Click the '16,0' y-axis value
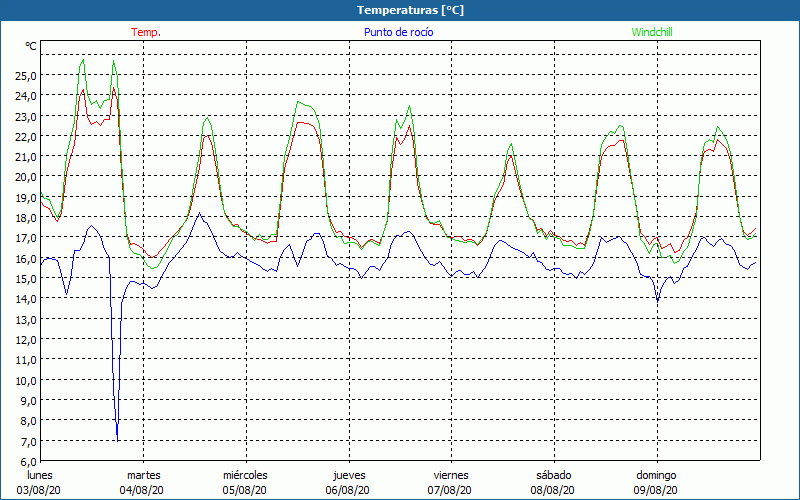Image resolution: width=800 pixels, height=500 pixels. pyautogui.click(x=26, y=258)
